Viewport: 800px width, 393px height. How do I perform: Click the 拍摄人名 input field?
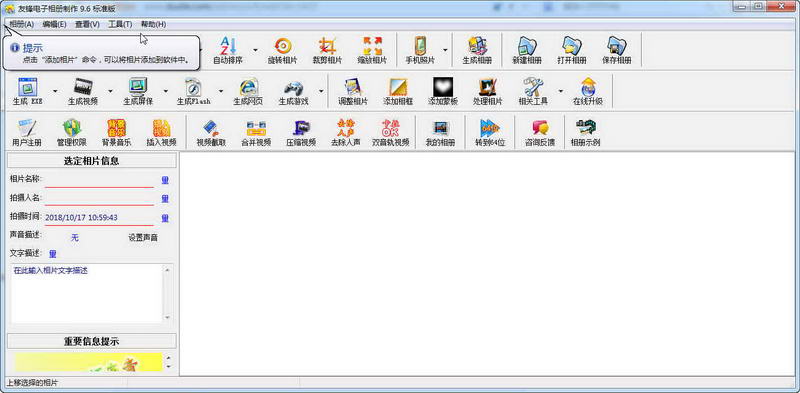click(x=99, y=199)
